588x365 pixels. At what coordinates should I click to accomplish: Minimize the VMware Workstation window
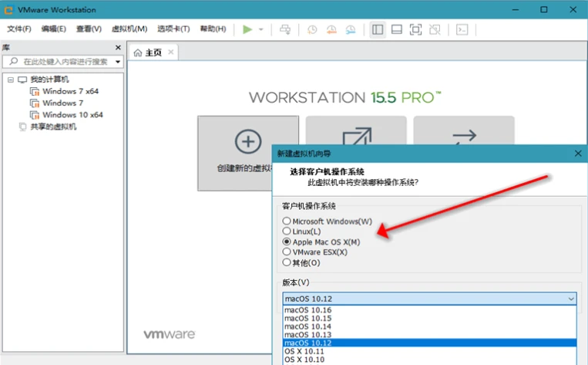coord(516,10)
